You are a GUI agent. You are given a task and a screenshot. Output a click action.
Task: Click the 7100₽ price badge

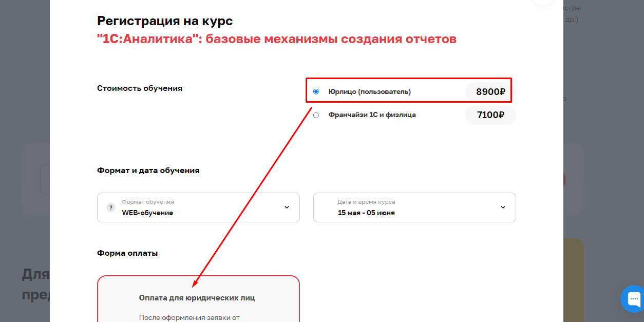click(490, 115)
